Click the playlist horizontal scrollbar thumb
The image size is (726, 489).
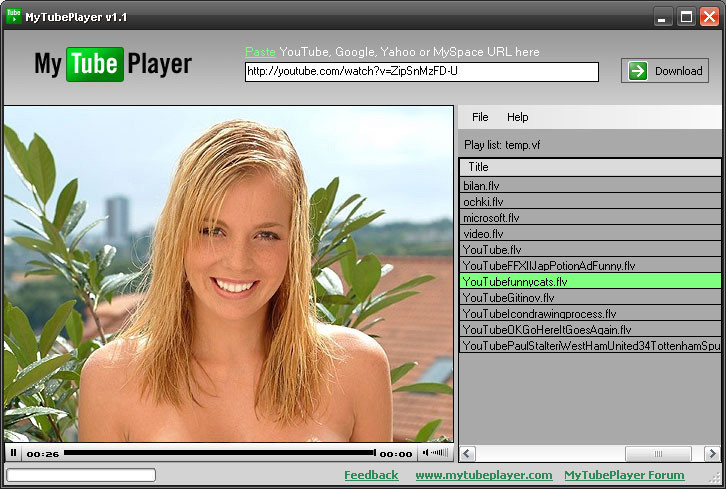point(657,454)
